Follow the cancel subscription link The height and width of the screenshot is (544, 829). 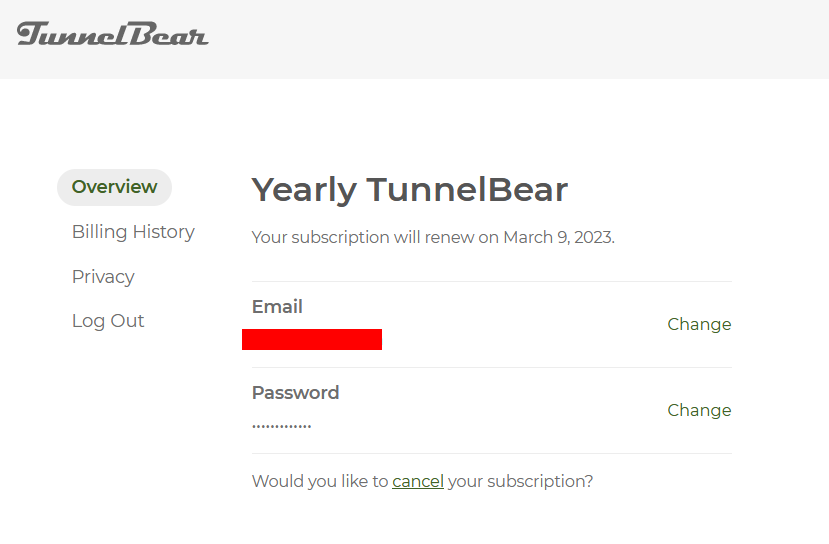418,481
